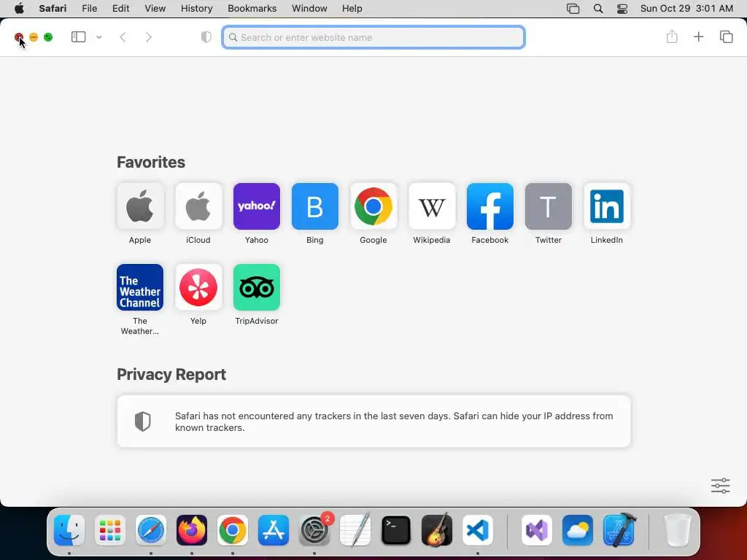
Task: Open the Help menu
Action: (x=352, y=8)
